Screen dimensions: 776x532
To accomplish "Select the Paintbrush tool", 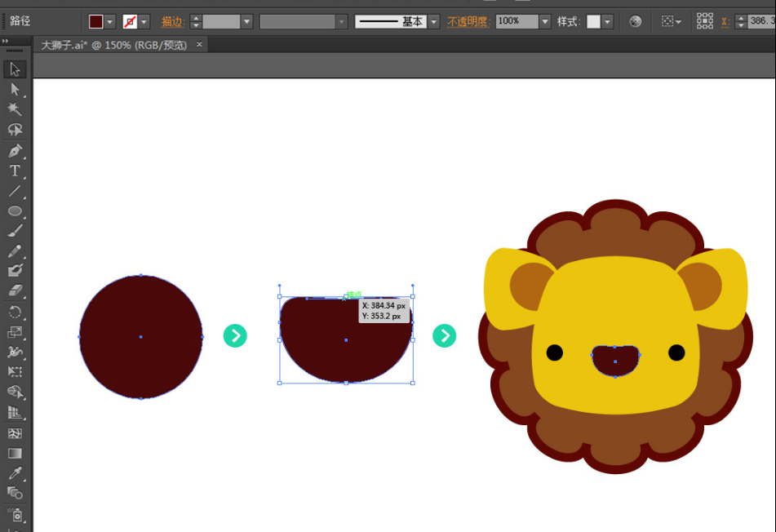I will click(15, 231).
